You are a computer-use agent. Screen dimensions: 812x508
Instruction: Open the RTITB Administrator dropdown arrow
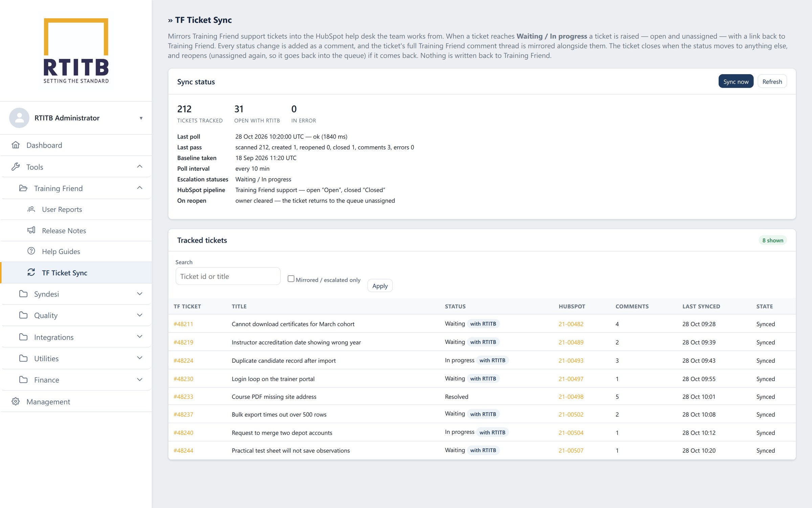[141, 118]
